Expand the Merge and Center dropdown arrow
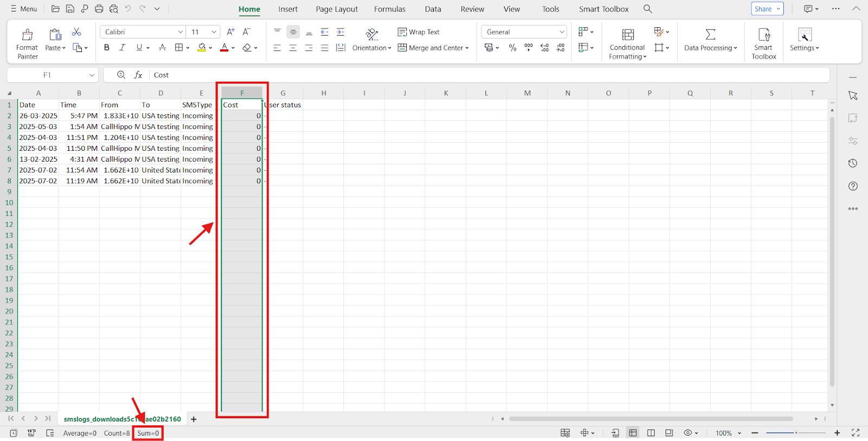 click(467, 48)
